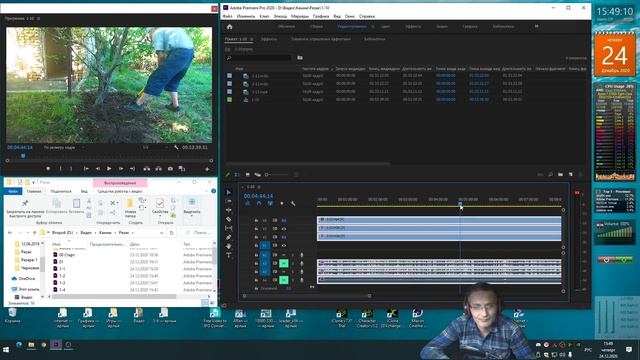Create a new bin in project panel

click(560, 175)
